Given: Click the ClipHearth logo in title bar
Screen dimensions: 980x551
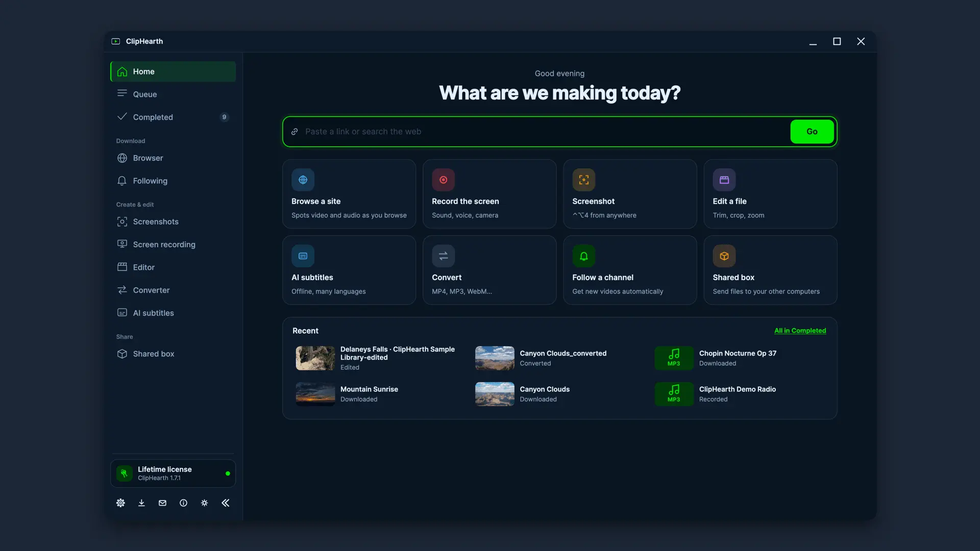Looking at the screenshot, I should tap(116, 41).
